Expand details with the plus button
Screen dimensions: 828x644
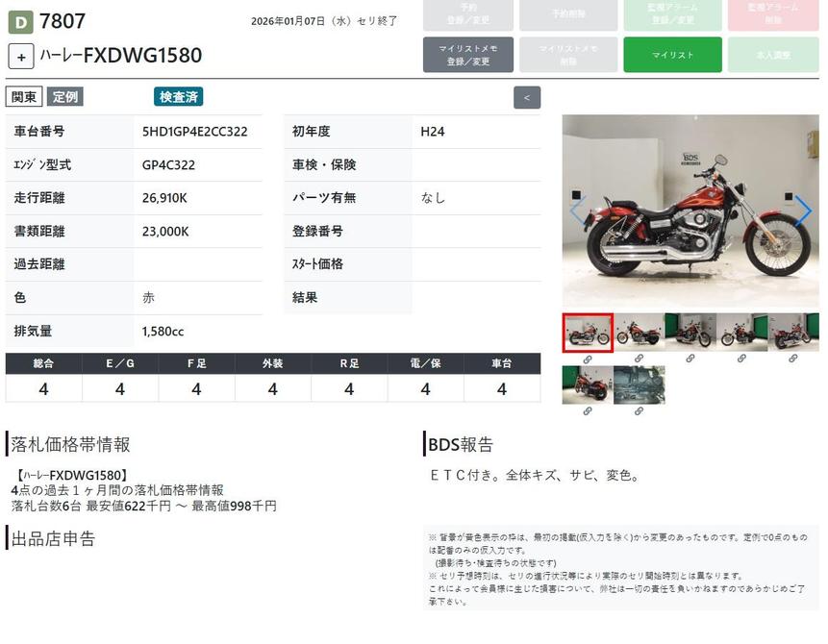click(x=21, y=56)
